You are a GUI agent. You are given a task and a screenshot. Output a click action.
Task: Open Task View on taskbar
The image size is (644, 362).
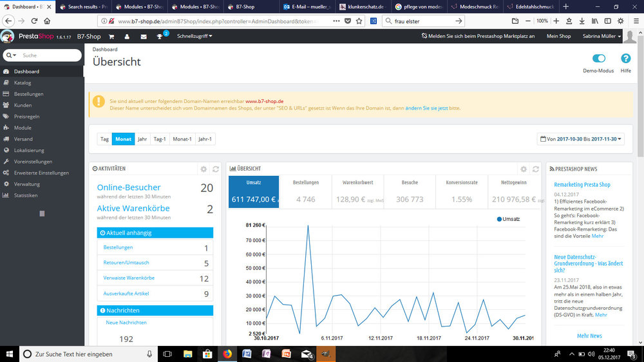point(167,354)
